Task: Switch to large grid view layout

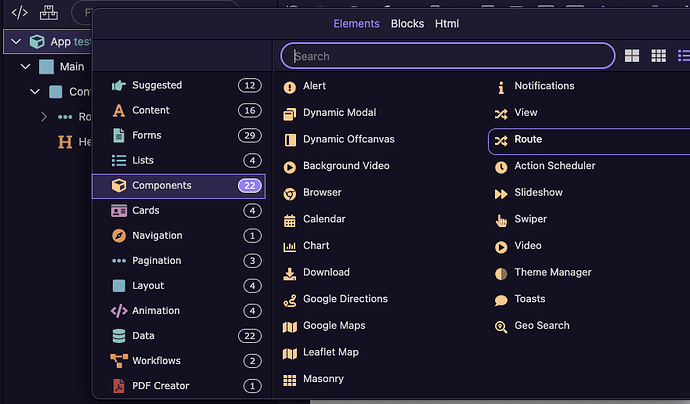Action: [632, 56]
